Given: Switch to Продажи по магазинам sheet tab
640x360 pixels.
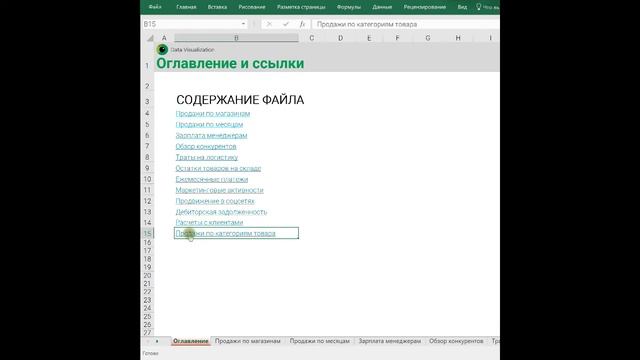Looking at the screenshot, I should tap(248, 341).
